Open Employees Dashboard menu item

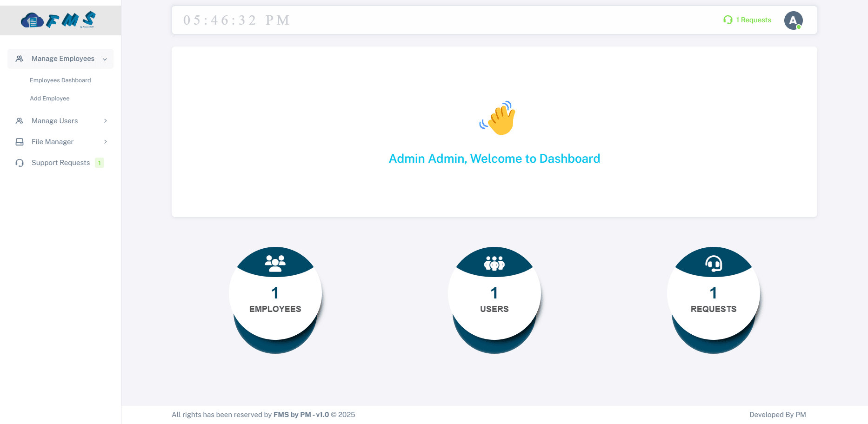click(x=60, y=80)
